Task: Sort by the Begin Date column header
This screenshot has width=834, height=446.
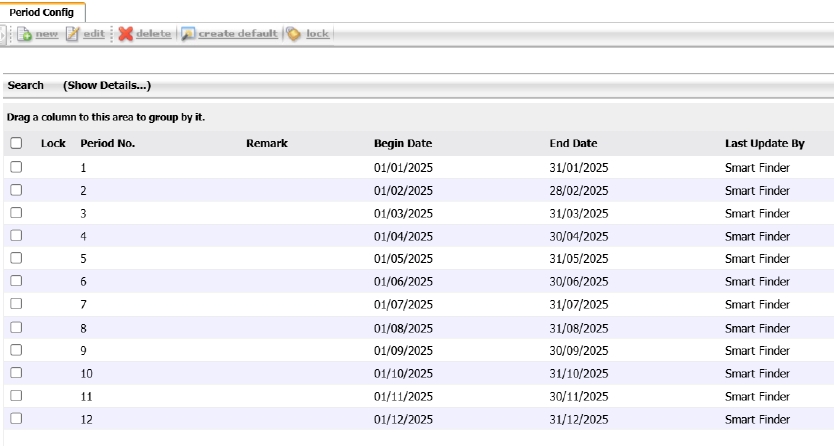Action: coord(403,144)
